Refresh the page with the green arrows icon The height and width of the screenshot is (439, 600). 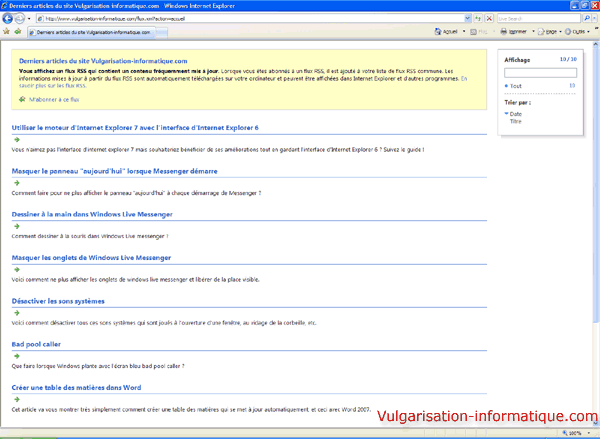[478, 18]
